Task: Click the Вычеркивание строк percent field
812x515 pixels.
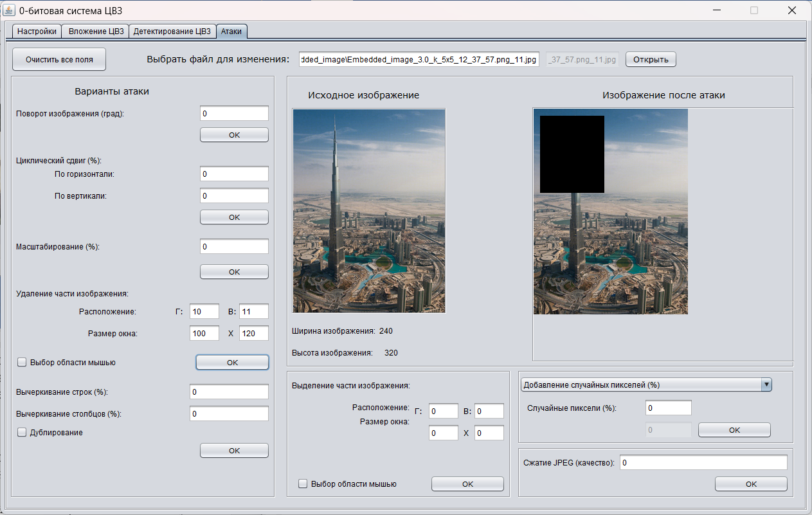Action: (x=229, y=392)
